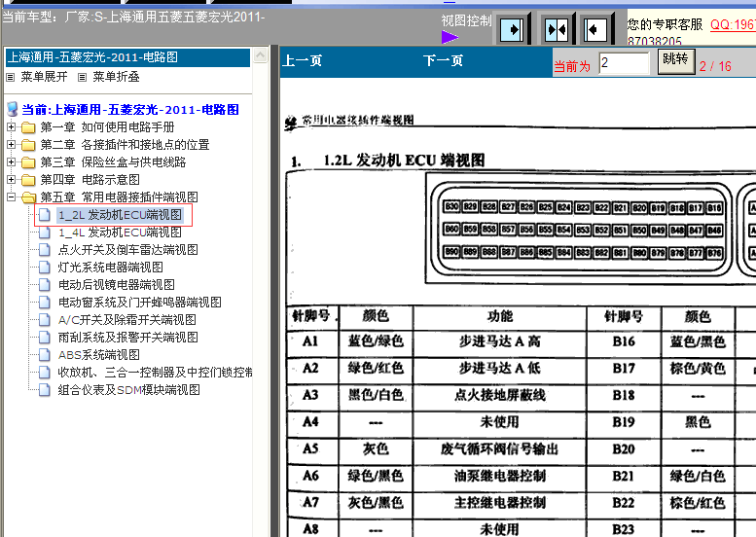Click the current page number input field
This screenshot has height=537, width=756.
tap(625, 63)
